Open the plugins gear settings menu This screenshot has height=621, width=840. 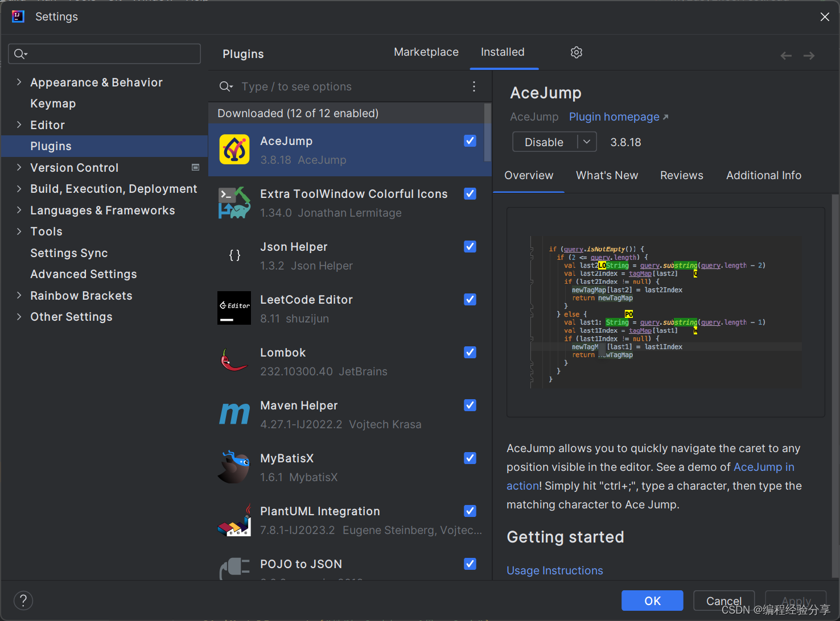(x=577, y=52)
